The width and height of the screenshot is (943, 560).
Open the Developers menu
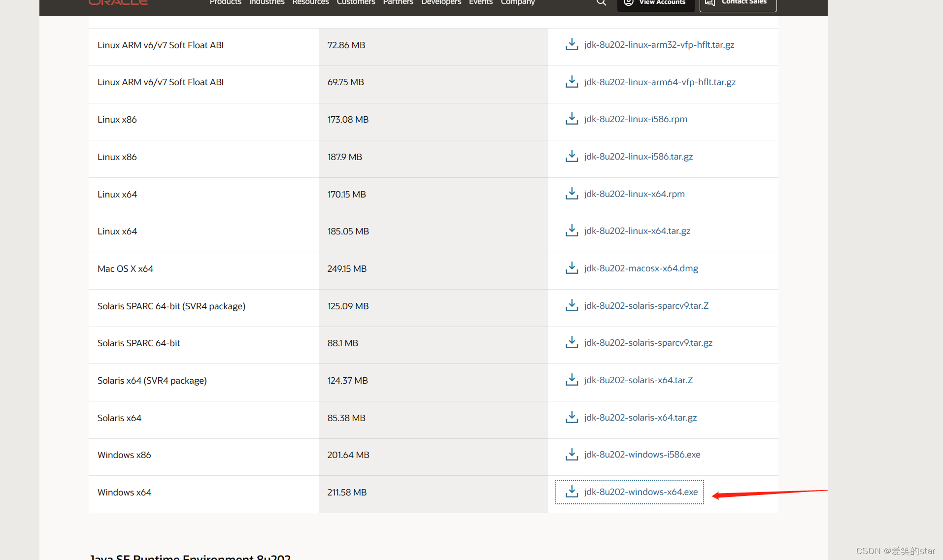click(441, 2)
